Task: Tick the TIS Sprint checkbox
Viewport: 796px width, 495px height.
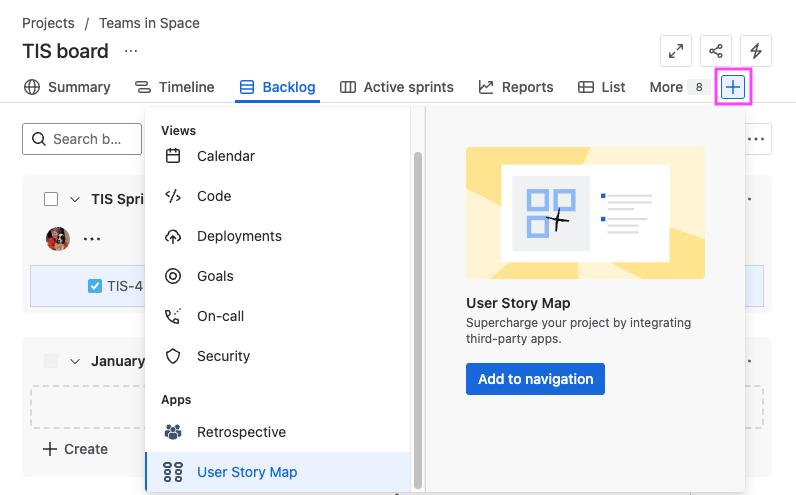Action: point(51,199)
